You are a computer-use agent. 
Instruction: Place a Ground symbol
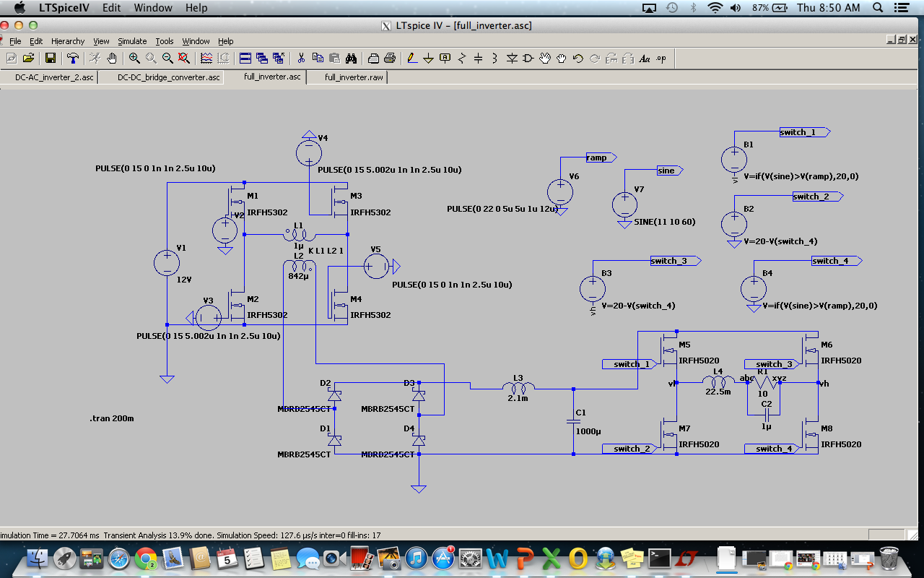pos(428,59)
